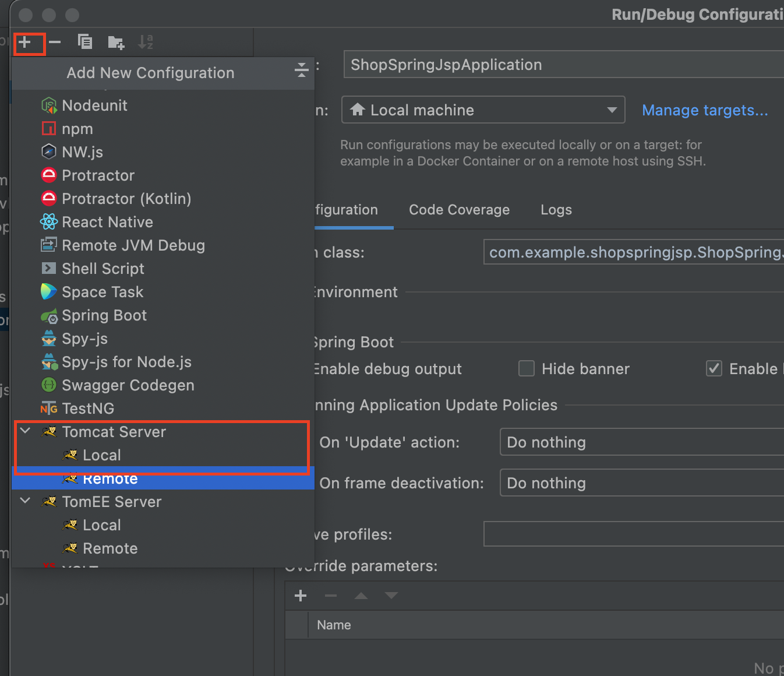Open the Local machine target dropdown

(x=483, y=110)
